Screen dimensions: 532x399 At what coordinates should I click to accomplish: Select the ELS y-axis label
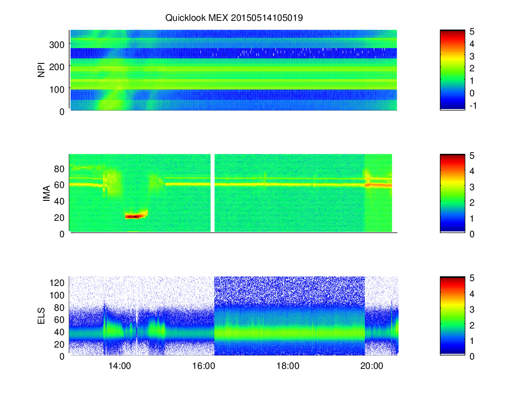(42, 317)
